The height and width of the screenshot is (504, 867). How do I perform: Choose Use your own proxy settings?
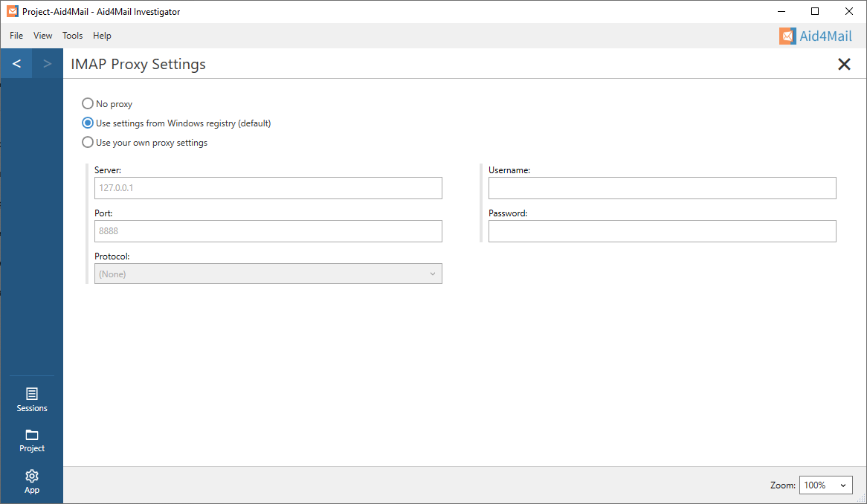tap(88, 143)
